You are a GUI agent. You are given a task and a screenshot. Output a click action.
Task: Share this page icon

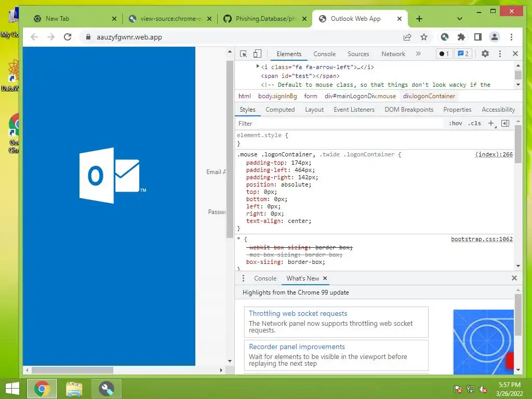(x=407, y=37)
